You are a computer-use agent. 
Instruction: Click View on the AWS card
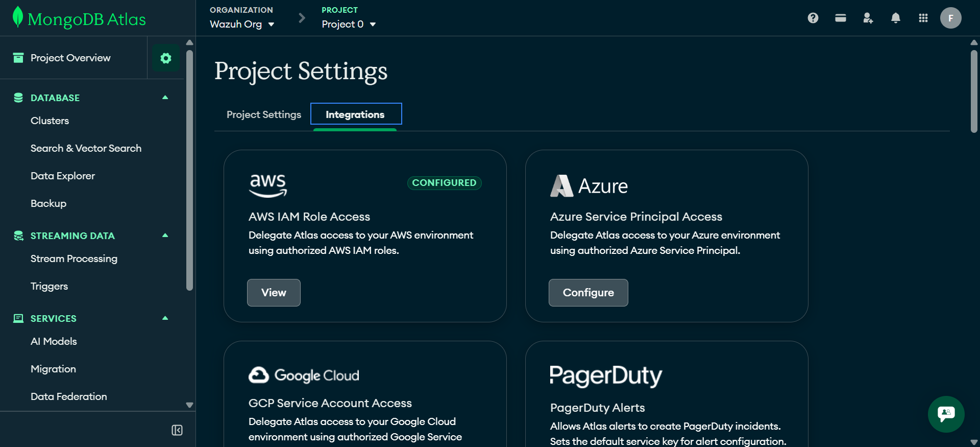click(x=274, y=293)
